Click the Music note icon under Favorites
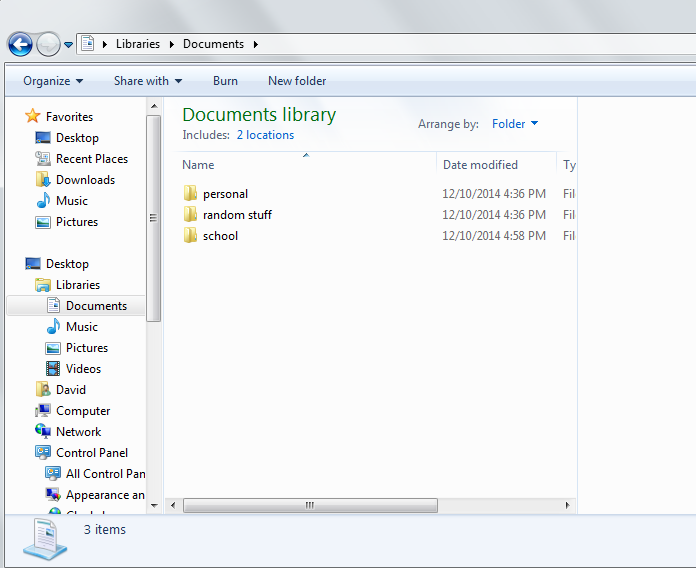The width and height of the screenshot is (696, 568). coord(43,200)
